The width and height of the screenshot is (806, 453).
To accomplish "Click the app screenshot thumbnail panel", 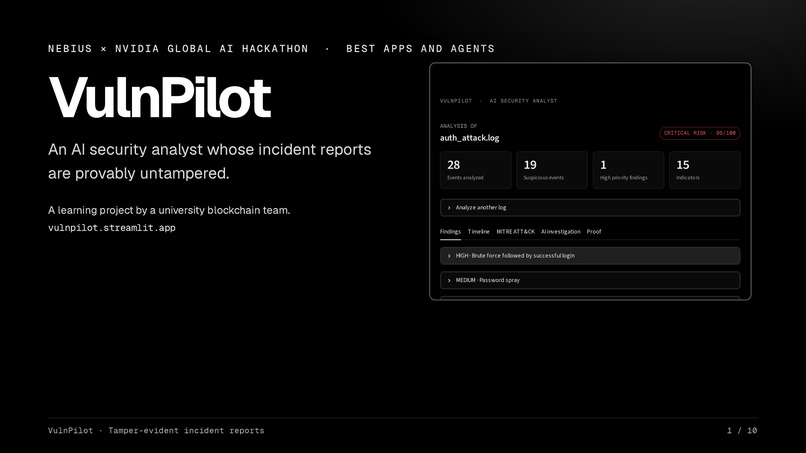I will pos(590,181).
